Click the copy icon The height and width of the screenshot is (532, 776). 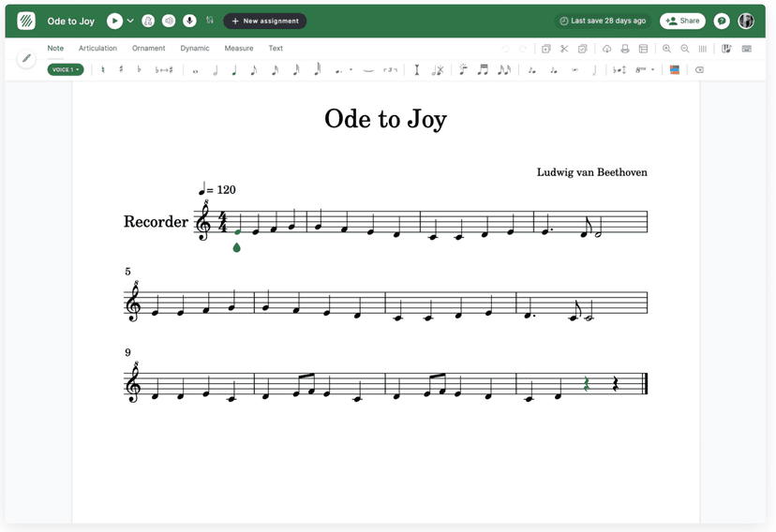click(x=545, y=49)
